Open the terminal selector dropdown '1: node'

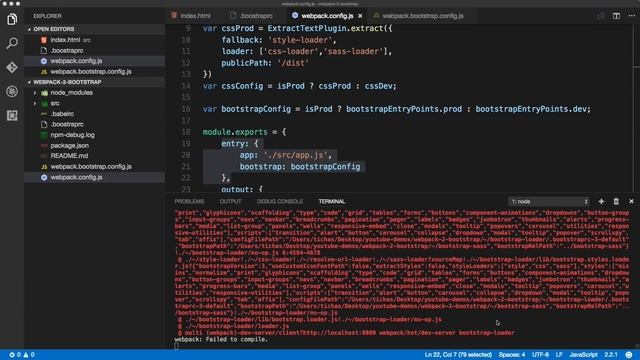[x=549, y=202]
